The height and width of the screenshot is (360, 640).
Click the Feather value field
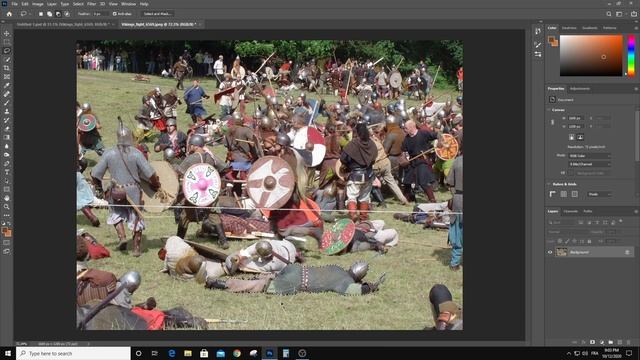point(100,14)
